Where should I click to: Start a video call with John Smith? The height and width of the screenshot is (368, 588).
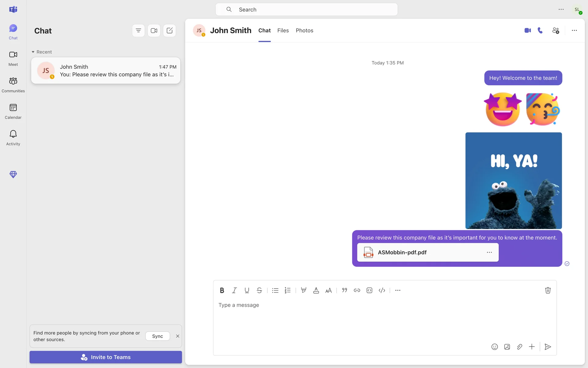(x=527, y=30)
